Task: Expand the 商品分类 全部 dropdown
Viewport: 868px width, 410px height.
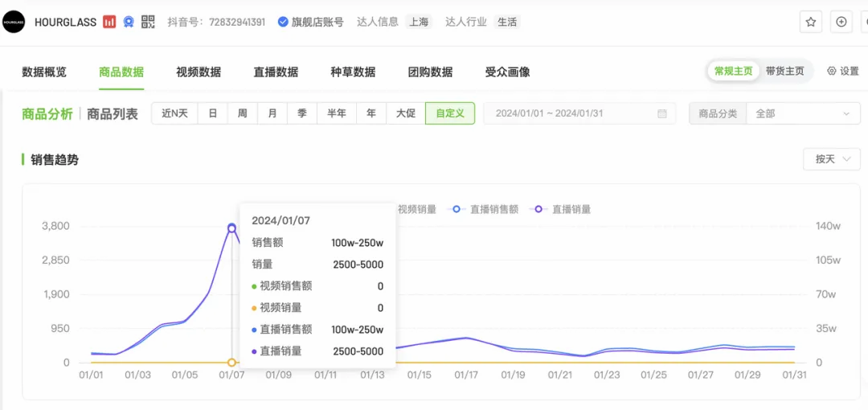Action: [x=803, y=113]
